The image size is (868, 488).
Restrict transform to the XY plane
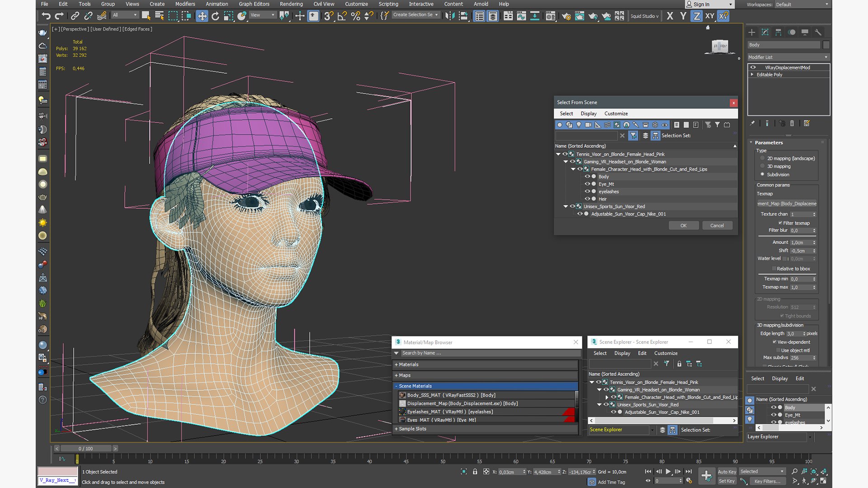coord(710,16)
